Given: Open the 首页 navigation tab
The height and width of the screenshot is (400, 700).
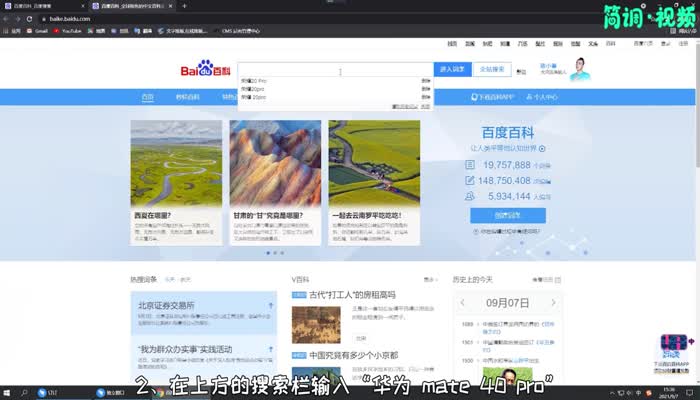Looking at the screenshot, I should [x=148, y=97].
